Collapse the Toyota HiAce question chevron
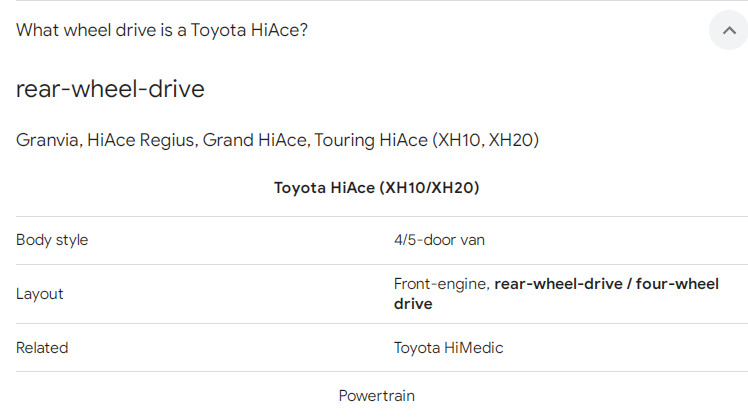Viewport: 748px width, 418px height. 729,30
